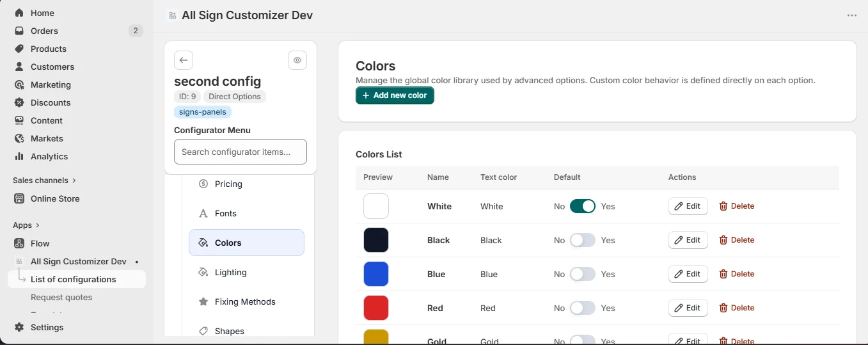Expand the Apps section chevron
This screenshot has height=345, width=868.
(38, 225)
